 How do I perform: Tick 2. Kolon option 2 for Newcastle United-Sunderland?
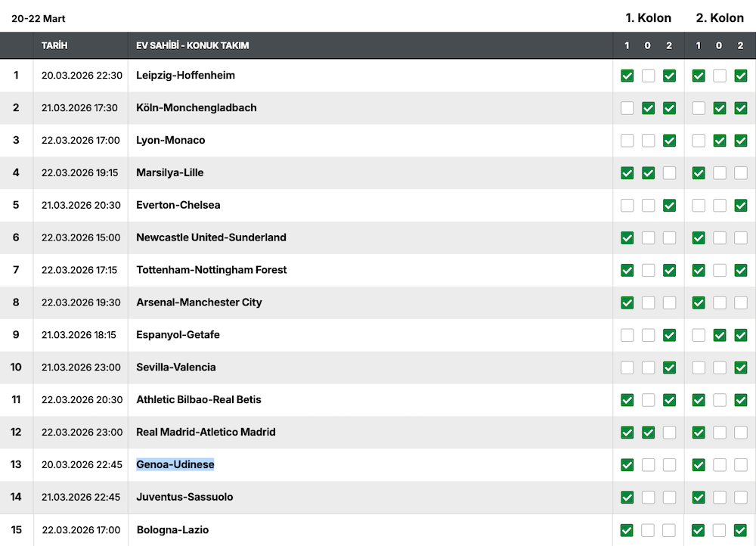point(741,238)
